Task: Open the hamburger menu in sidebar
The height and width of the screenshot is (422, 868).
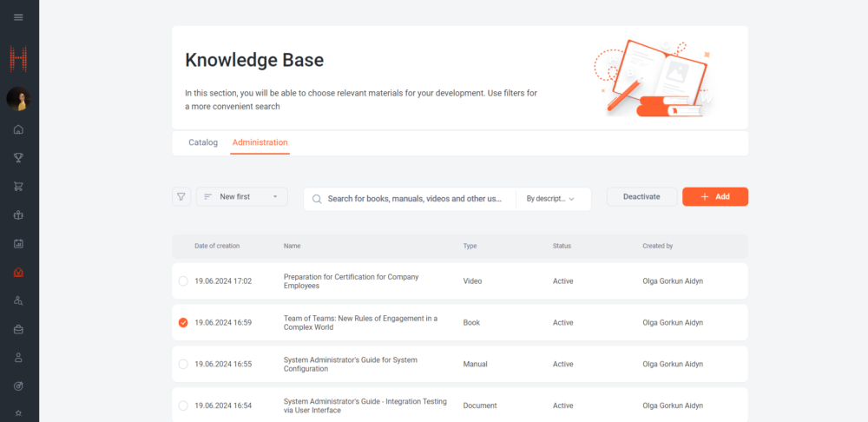Action: (x=19, y=17)
